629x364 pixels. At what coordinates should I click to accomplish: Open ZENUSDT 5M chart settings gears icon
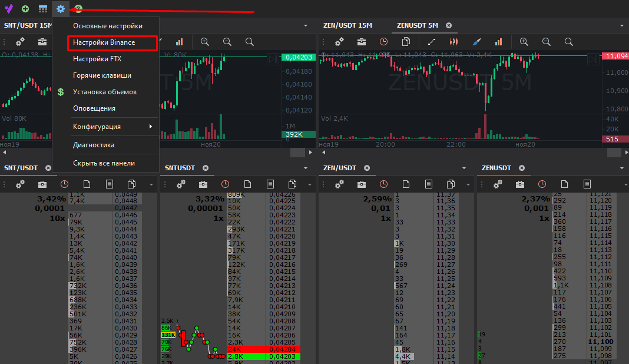point(339,42)
